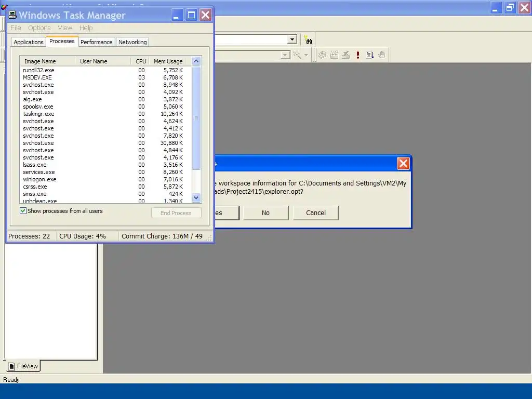
Task: Select the MSDEV.EXE process row
Action: (105, 77)
